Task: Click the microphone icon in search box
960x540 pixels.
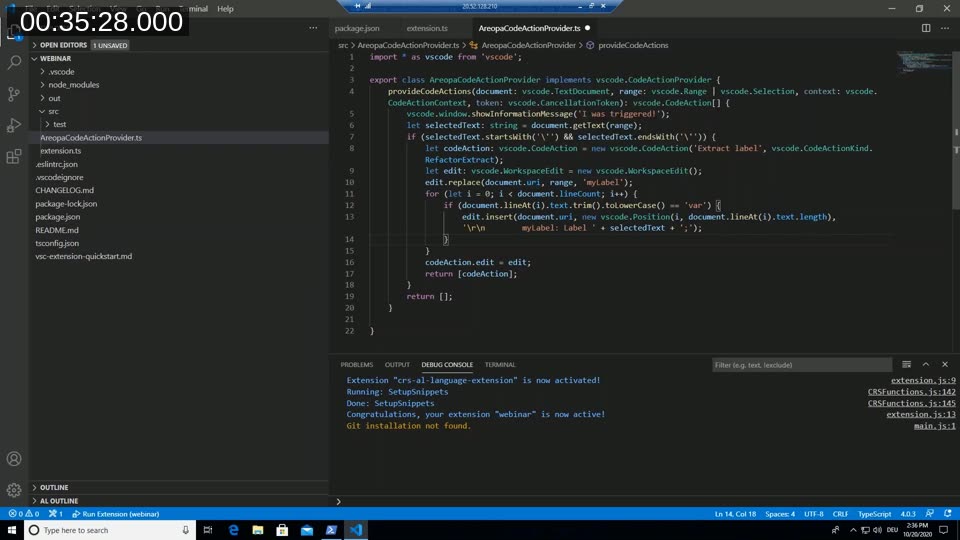Action: coord(186,530)
